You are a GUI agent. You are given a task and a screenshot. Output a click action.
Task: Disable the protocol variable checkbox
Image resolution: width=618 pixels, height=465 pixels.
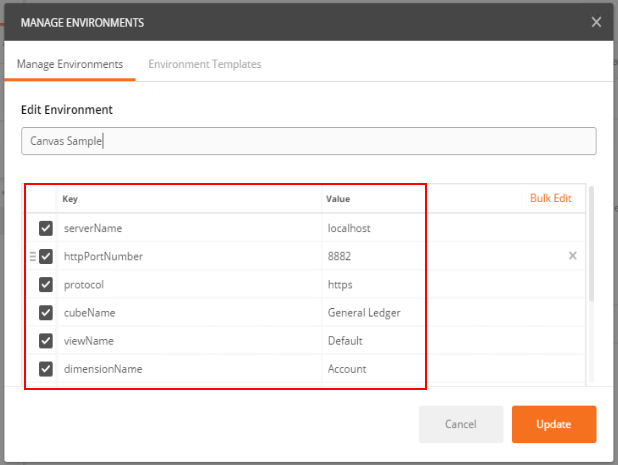coord(46,284)
